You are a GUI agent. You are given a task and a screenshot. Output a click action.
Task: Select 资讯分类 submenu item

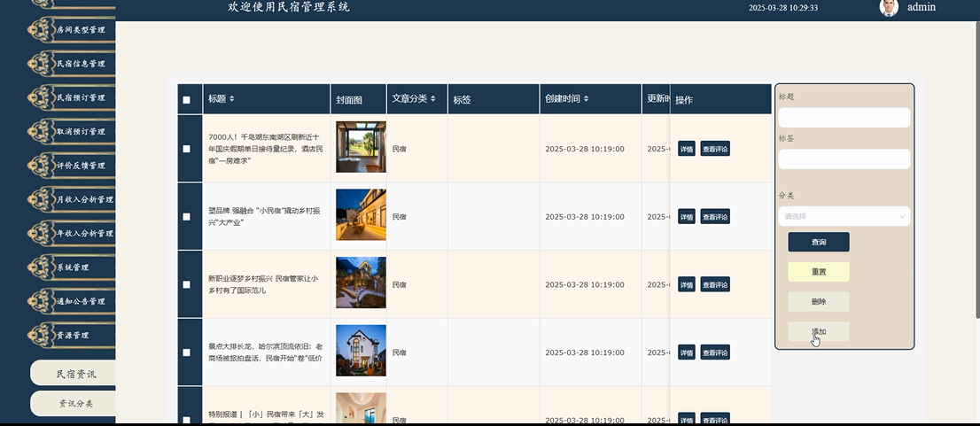tap(74, 404)
